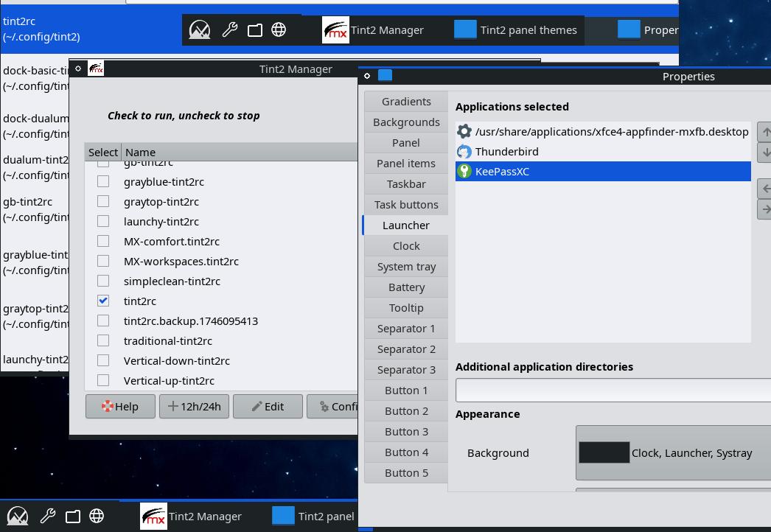Select the xfce4-appfinder-mxfb.desktop entry
This screenshot has height=532, width=771.
(603, 132)
